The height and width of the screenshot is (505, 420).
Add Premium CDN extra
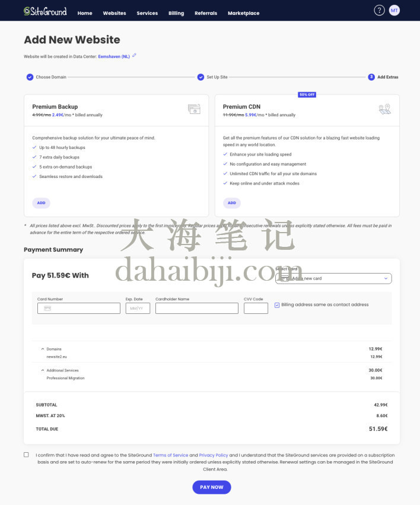click(232, 203)
